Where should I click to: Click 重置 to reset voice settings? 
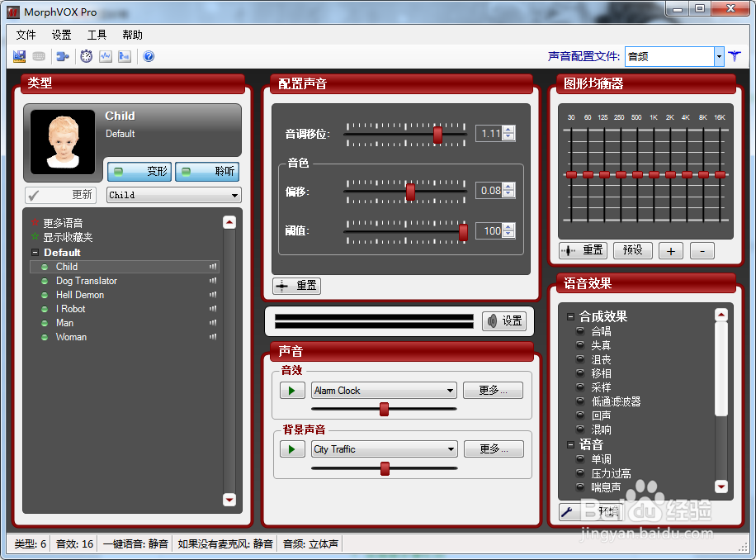tap(296, 286)
